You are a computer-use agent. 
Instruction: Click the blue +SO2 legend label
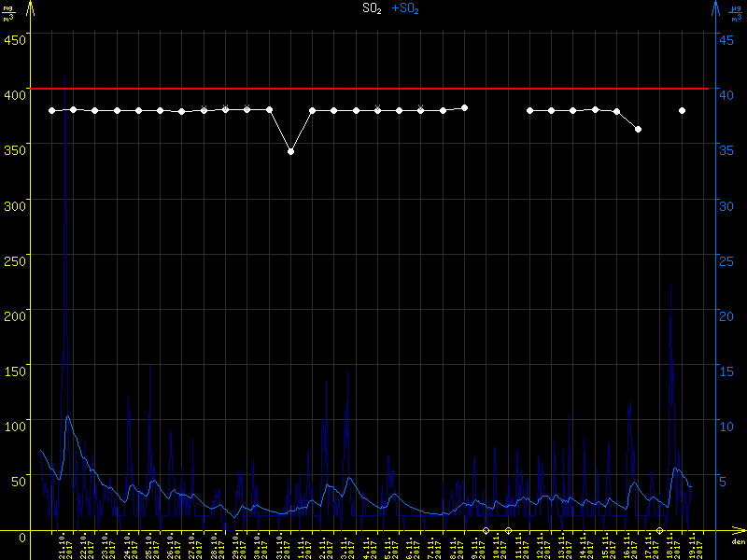click(x=405, y=8)
